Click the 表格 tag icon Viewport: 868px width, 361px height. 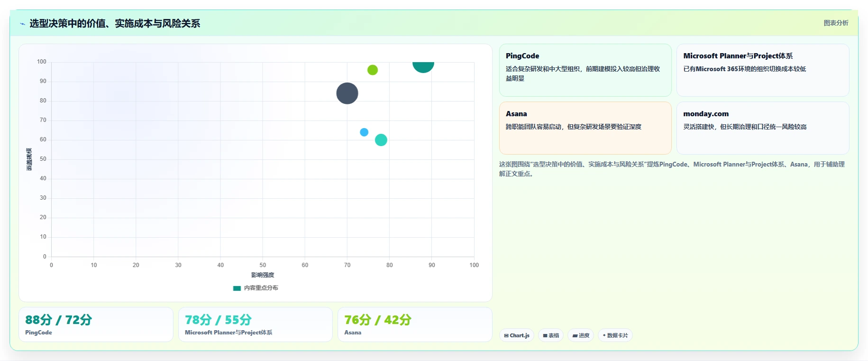545,335
